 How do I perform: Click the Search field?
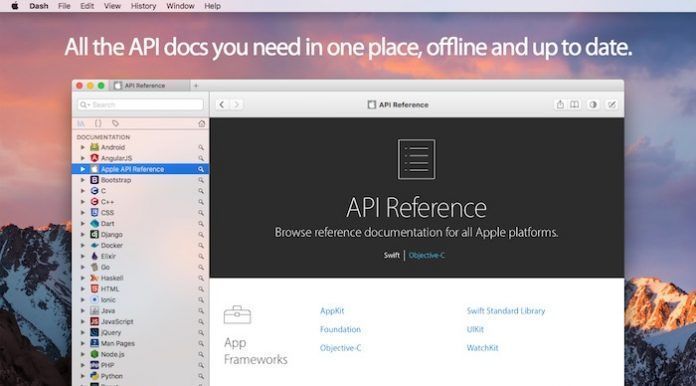(x=140, y=105)
